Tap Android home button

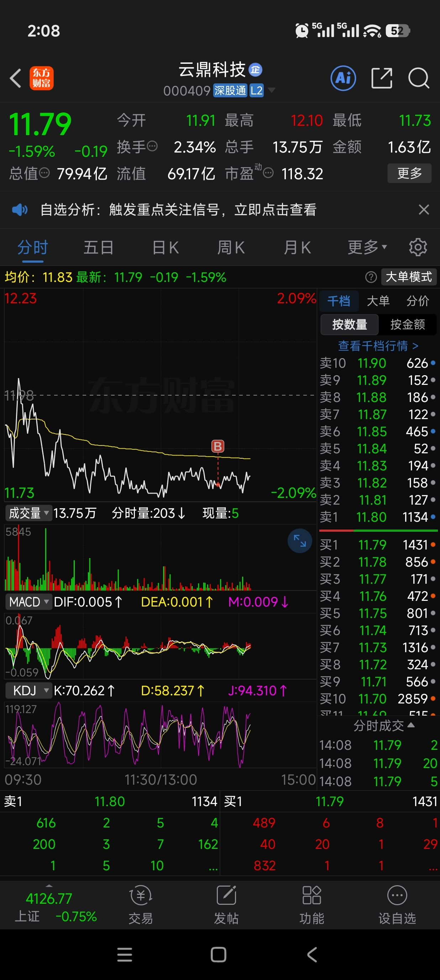click(219, 954)
